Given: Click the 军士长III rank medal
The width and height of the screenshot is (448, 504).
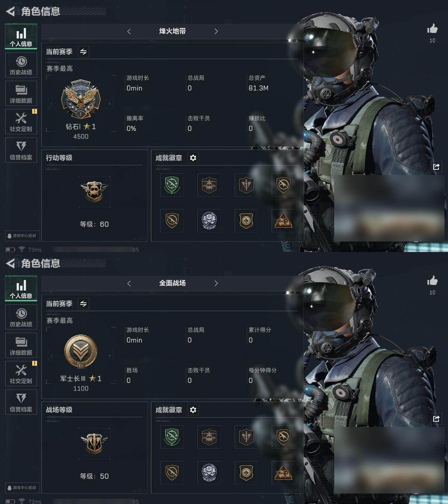Looking at the screenshot, I should click(81, 352).
